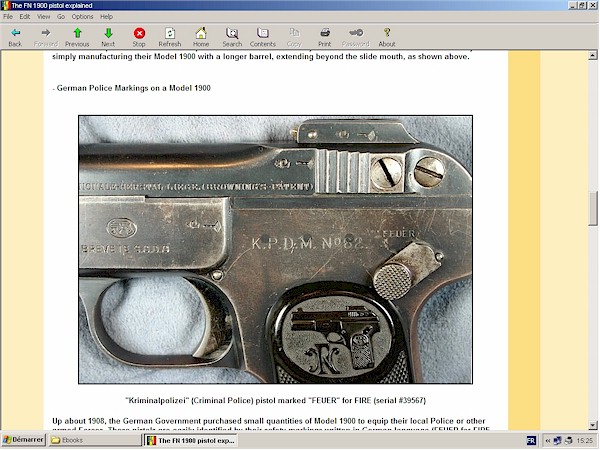This screenshot has height=450, width=600.
Task: Open the View menu
Action: (44, 16)
